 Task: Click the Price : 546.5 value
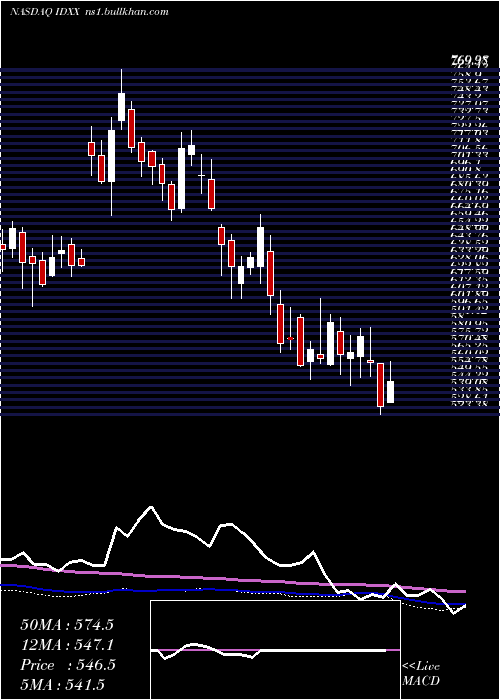(68, 665)
